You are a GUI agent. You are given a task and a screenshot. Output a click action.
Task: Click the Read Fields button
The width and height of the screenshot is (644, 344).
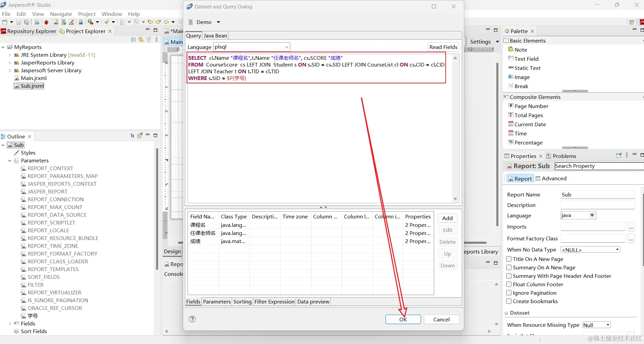pyautogui.click(x=443, y=47)
